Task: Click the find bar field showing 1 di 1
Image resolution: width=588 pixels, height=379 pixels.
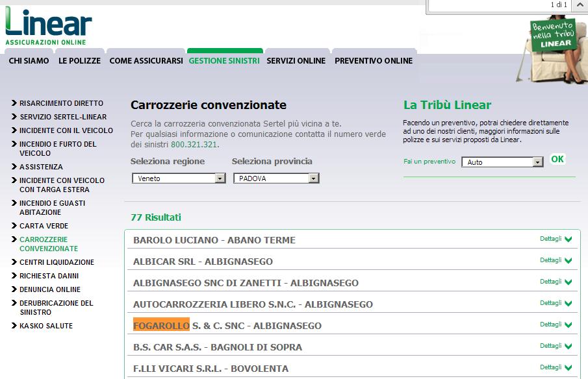Action: tap(499, 5)
